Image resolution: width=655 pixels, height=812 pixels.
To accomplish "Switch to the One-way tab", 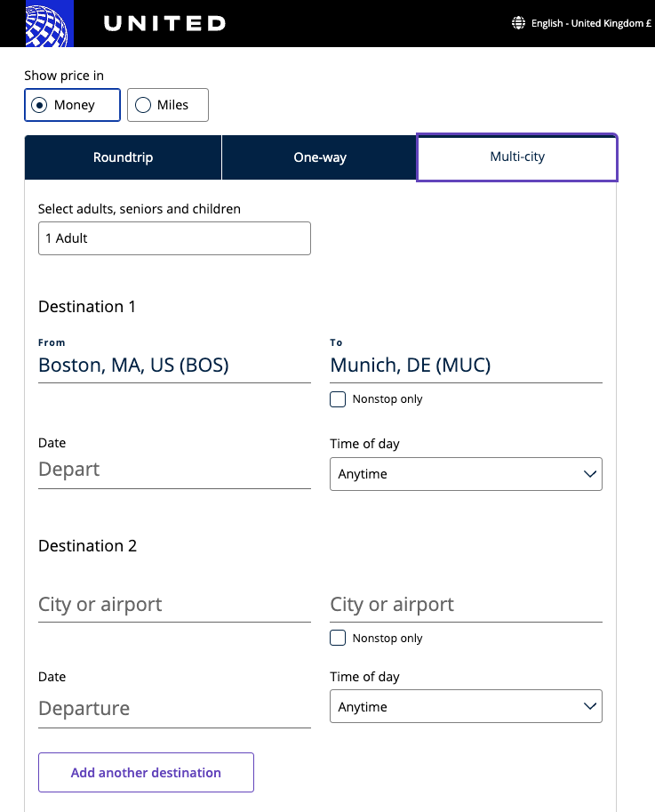I will click(319, 157).
